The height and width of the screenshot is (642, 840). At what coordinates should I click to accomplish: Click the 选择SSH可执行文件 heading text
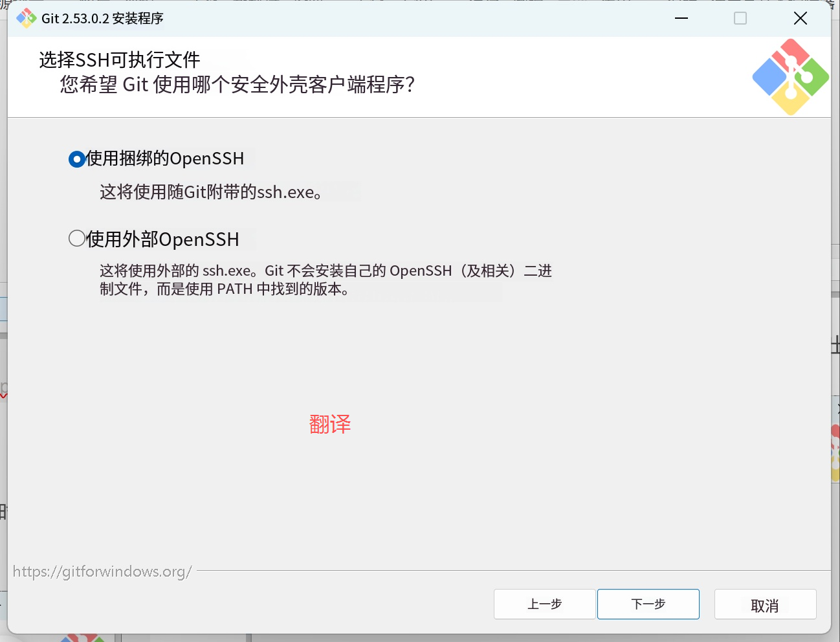click(120, 60)
